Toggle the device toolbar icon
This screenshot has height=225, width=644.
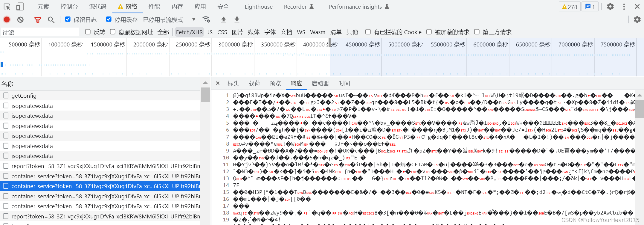click(20, 7)
